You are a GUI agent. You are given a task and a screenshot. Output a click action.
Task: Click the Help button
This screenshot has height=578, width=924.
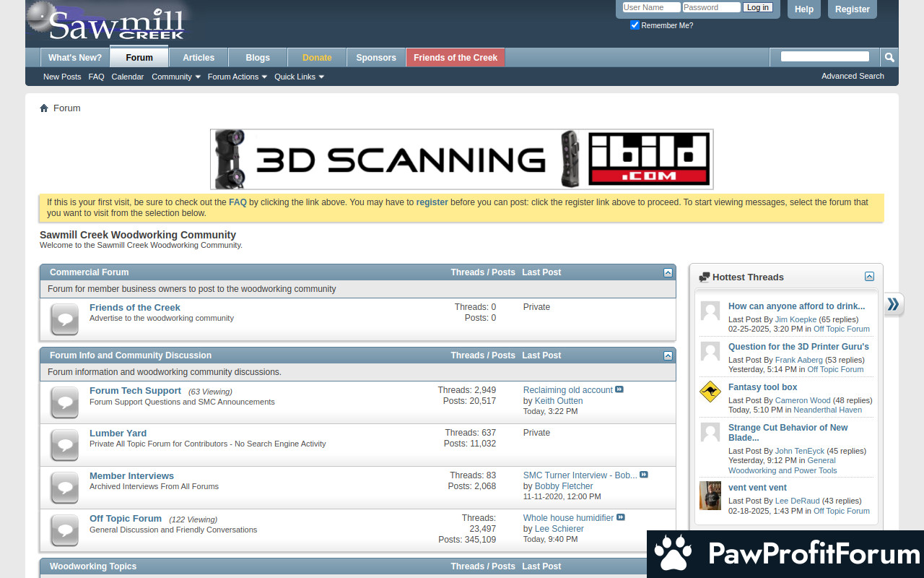(804, 9)
